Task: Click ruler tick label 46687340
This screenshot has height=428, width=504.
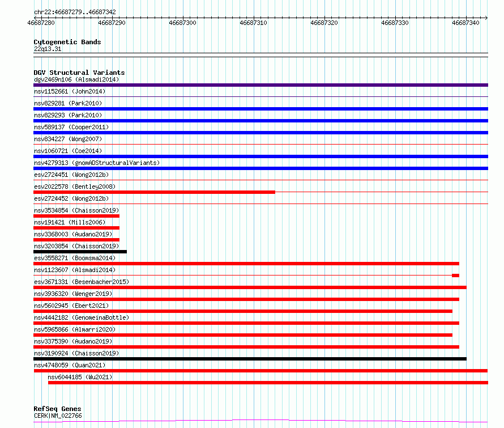Action: point(465,23)
